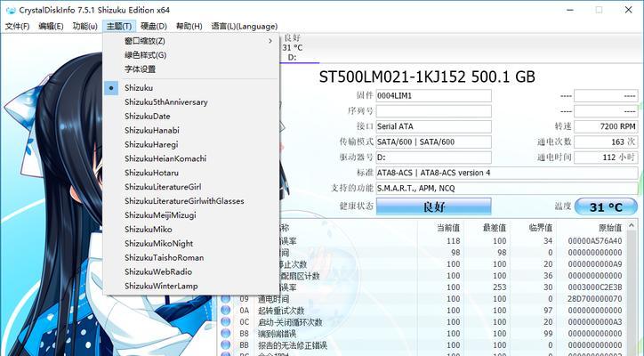Click the 当前值 column header
644x356 pixels.
[x=448, y=227]
